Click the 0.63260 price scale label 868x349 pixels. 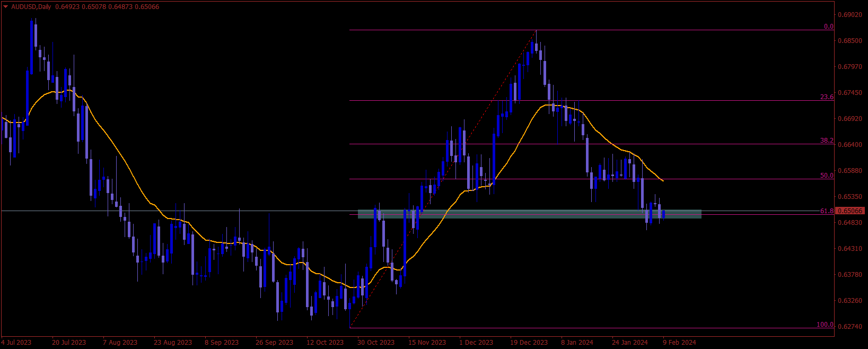850,301
